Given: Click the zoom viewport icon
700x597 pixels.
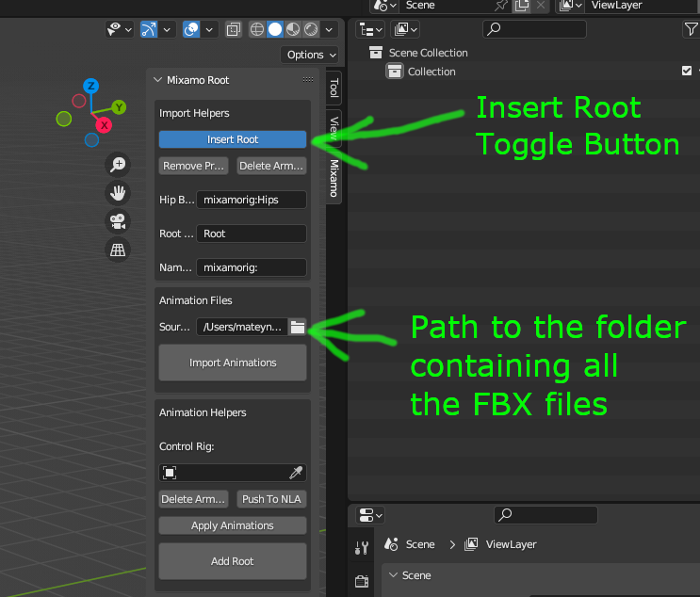Looking at the screenshot, I should pyautogui.click(x=118, y=165).
